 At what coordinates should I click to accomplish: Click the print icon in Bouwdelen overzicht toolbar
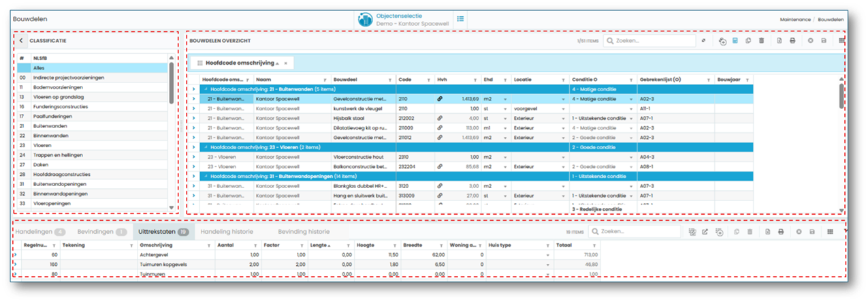click(792, 41)
